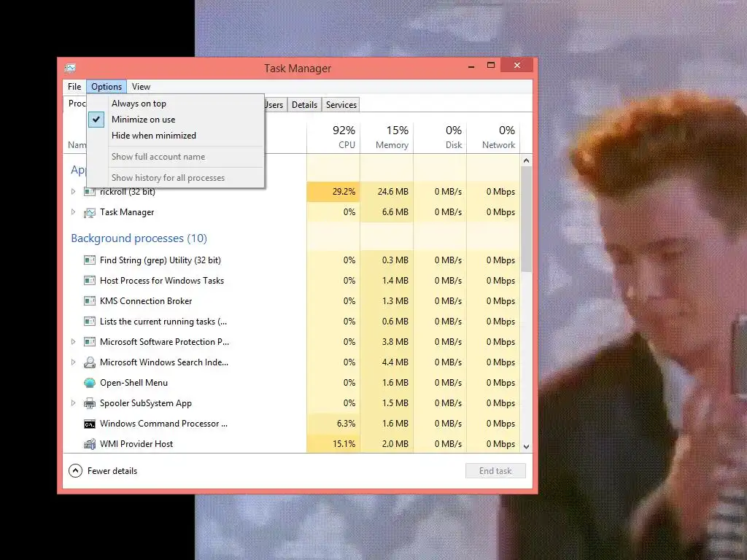
Task: Click the rickroll (32 bit) process icon
Action: point(90,192)
